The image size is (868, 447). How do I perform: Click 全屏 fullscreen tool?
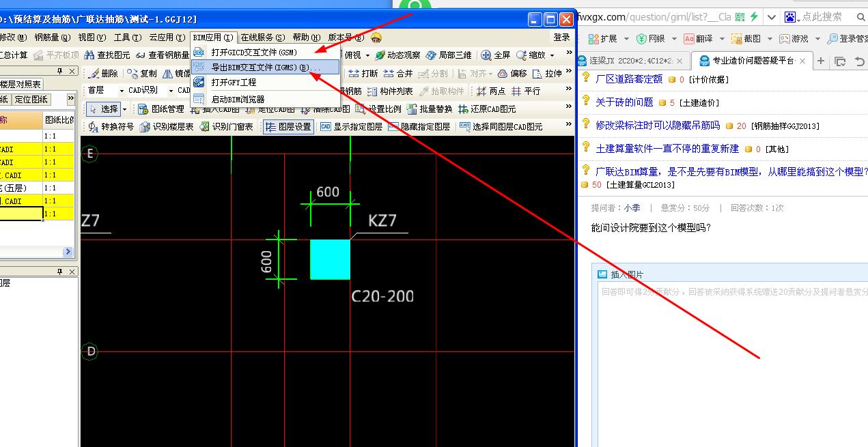tap(496, 55)
